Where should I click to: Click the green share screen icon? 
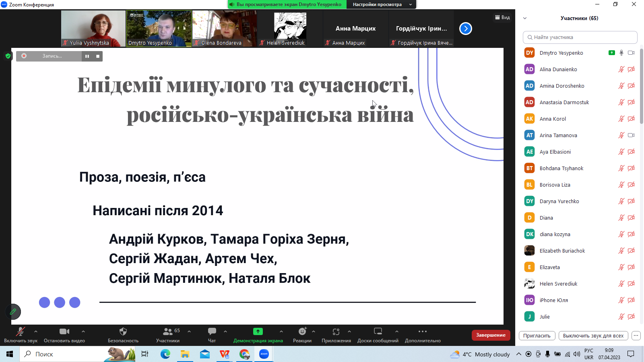[x=258, y=332]
